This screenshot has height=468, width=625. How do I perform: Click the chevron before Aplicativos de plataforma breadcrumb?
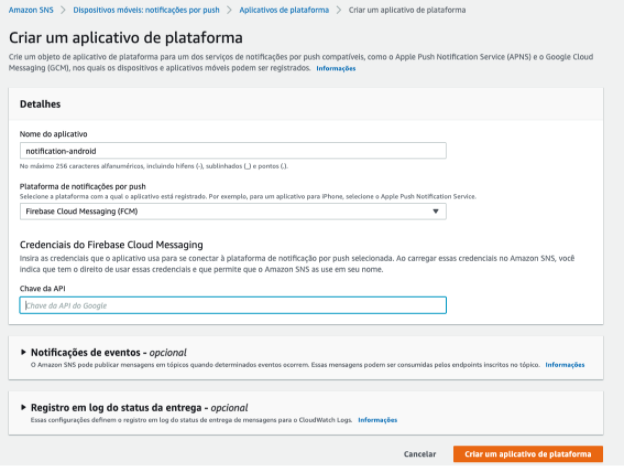229,10
